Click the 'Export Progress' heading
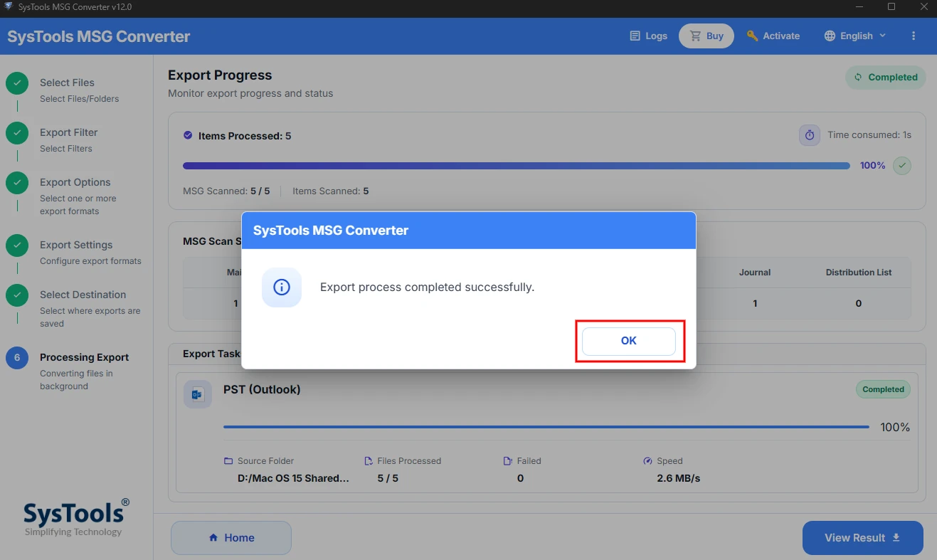 (x=220, y=75)
